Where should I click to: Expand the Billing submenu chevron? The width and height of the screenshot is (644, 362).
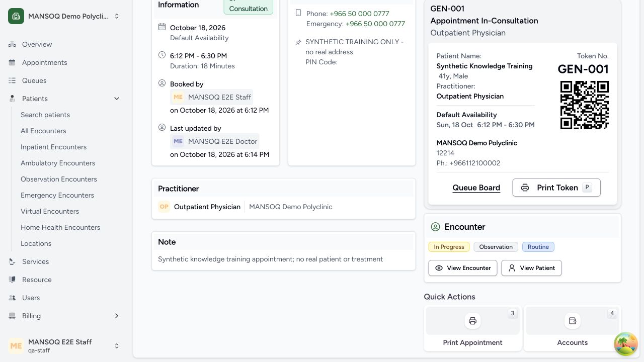pyautogui.click(x=117, y=316)
